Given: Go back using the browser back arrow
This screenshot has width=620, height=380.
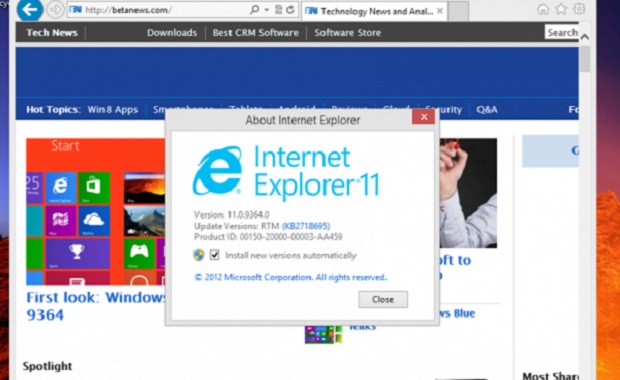Looking at the screenshot, I should [30, 9].
